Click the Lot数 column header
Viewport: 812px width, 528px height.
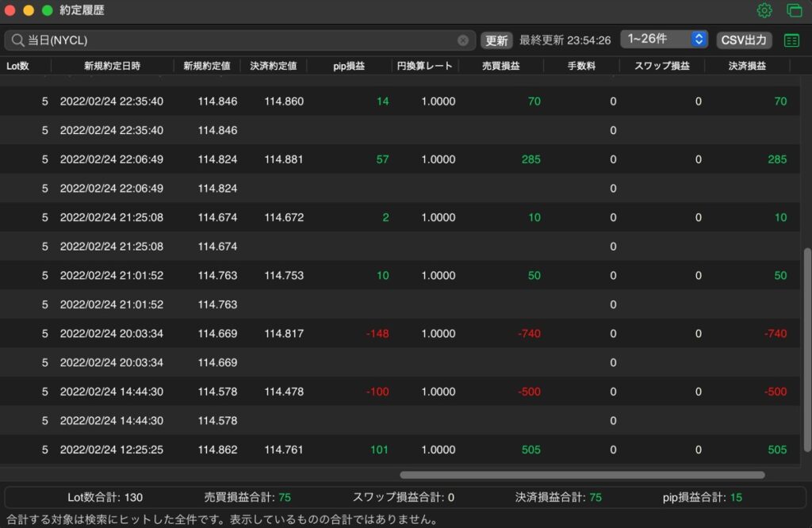17,66
